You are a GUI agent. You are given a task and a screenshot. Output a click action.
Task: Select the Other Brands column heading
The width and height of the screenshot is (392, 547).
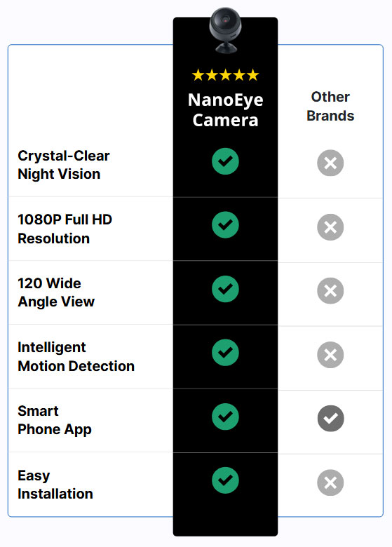330,107
